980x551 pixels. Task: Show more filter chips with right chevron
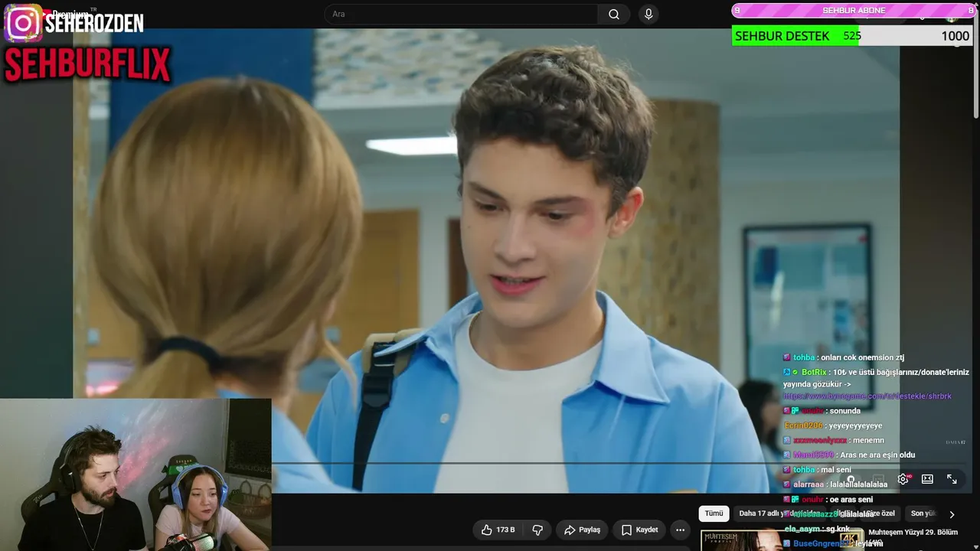[x=952, y=514]
